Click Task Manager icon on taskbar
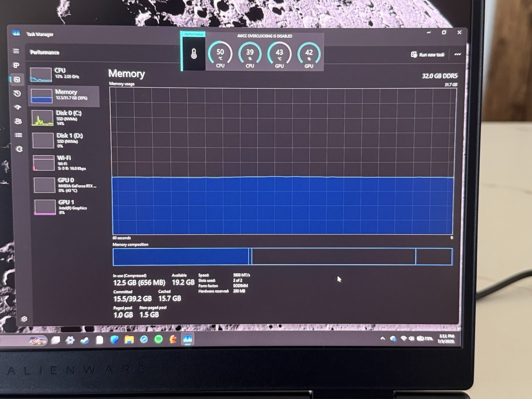The width and height of the screenshot is (532, 399). pyautogui.click(x=188, y=339)
